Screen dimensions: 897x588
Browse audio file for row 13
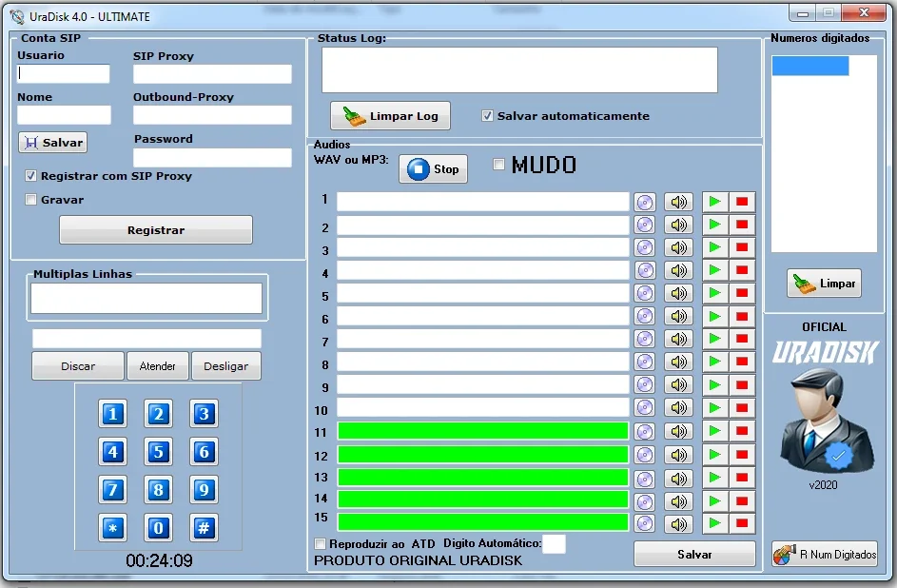pyautogui.click(x=645, y=479)
